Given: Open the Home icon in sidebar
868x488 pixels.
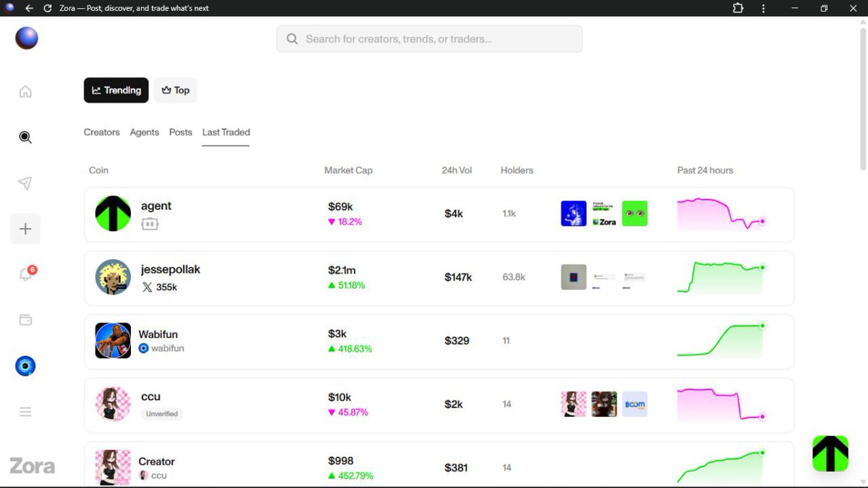Looking at the screenshot, I should [x=25, y=92].
